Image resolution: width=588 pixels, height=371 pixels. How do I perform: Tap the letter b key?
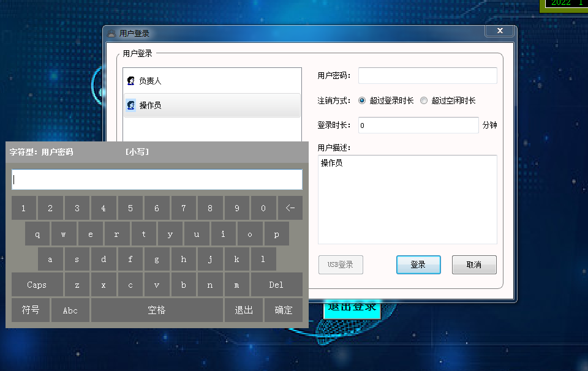183,285
